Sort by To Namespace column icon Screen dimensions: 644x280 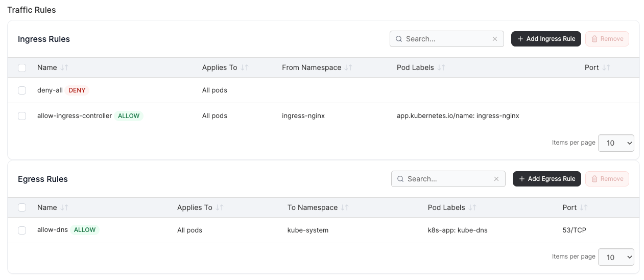(345, 207)
